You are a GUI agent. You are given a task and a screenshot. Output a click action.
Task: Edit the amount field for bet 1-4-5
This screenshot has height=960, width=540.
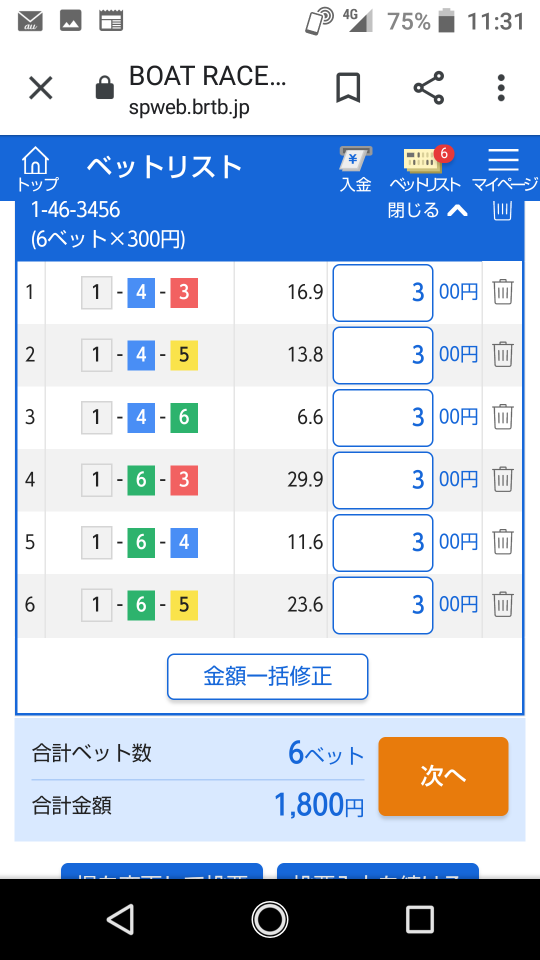tap(383, 355)
